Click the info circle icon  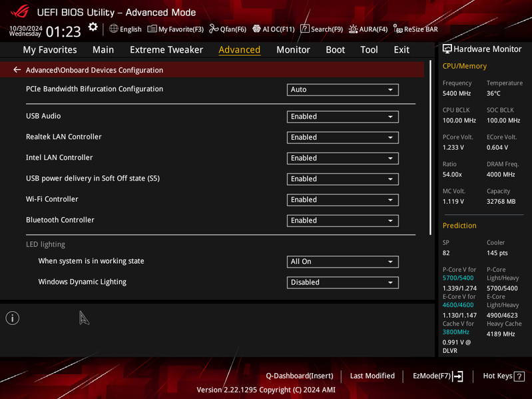[13, 318]
